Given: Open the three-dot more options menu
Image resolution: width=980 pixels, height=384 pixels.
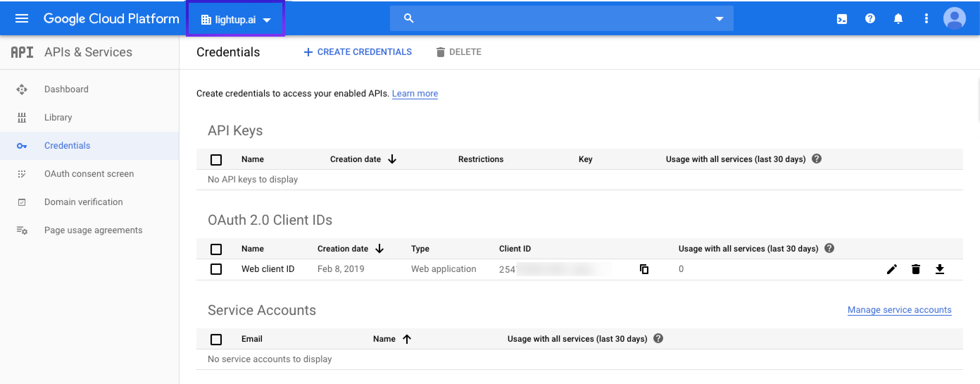Looking at the screenshot, I should click(926, 19).
